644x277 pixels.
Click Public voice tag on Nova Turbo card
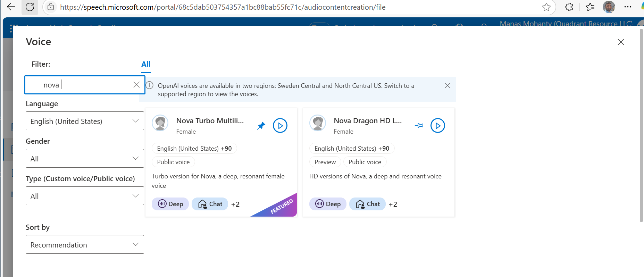pos(173,162)
